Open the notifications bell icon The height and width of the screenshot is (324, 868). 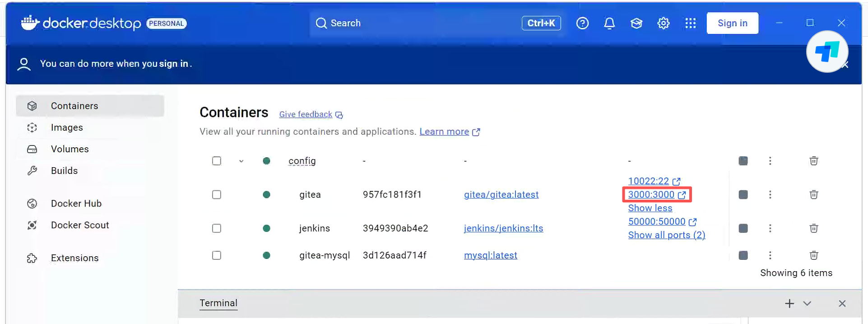(x=609, y=23)
